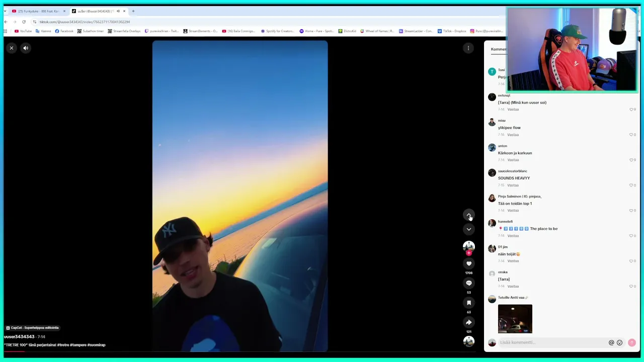This screenshot has width=644, height=362.
Task: Open the StreamElements bookmark
Action: click(x=200, y=31)
